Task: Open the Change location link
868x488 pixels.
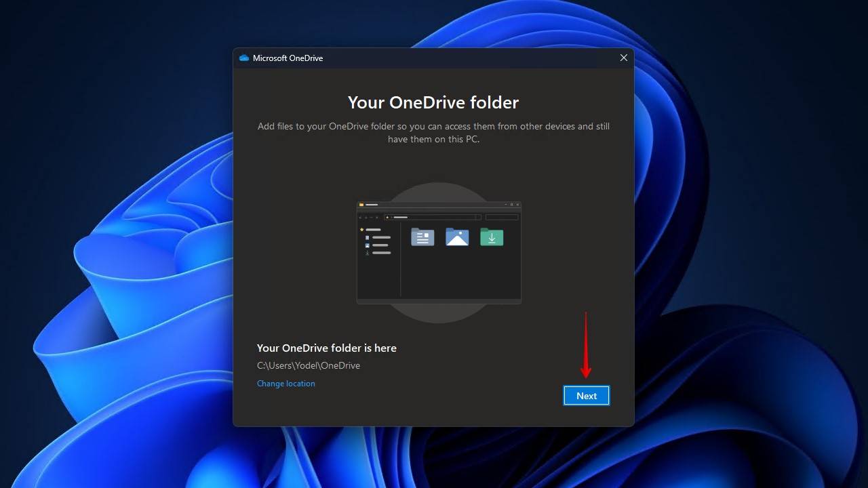Action: [x=285, y=383]
